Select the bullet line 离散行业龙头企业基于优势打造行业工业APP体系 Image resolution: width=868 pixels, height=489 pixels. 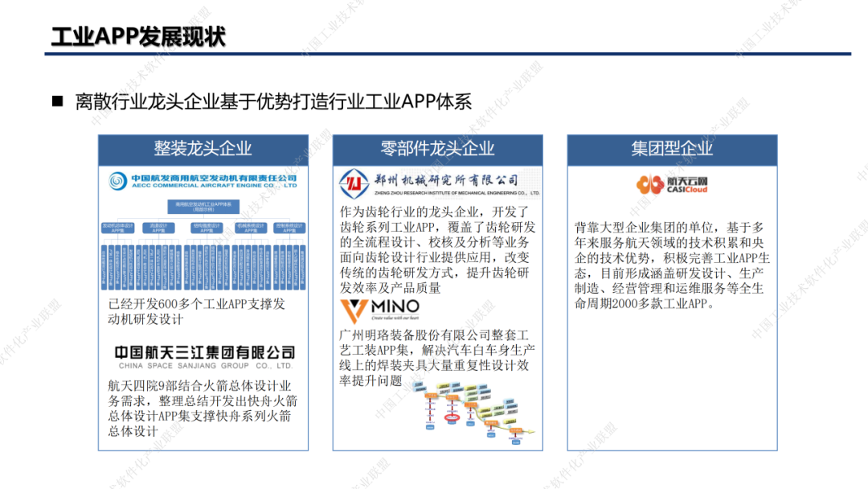(x=273, y=101)
